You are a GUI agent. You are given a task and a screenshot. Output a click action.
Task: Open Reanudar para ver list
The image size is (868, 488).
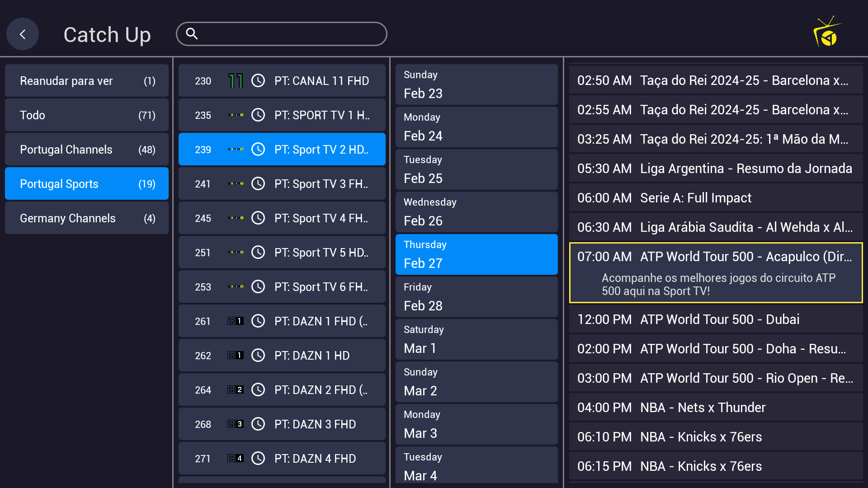[87, 81]
